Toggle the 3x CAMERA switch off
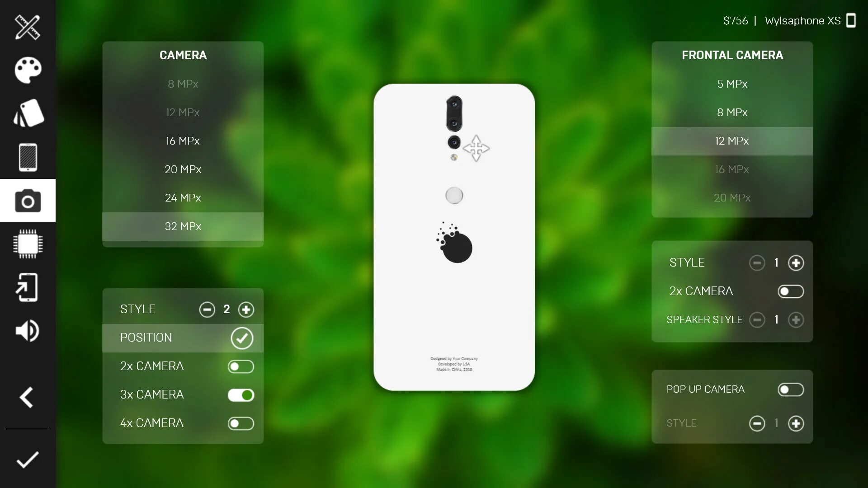 [x=241, y=394]
